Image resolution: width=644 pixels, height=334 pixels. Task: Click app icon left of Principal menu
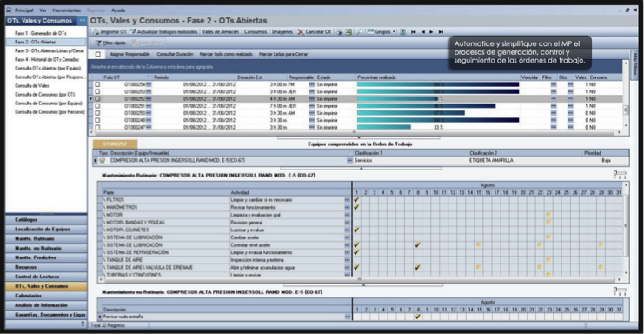point(9,10)
